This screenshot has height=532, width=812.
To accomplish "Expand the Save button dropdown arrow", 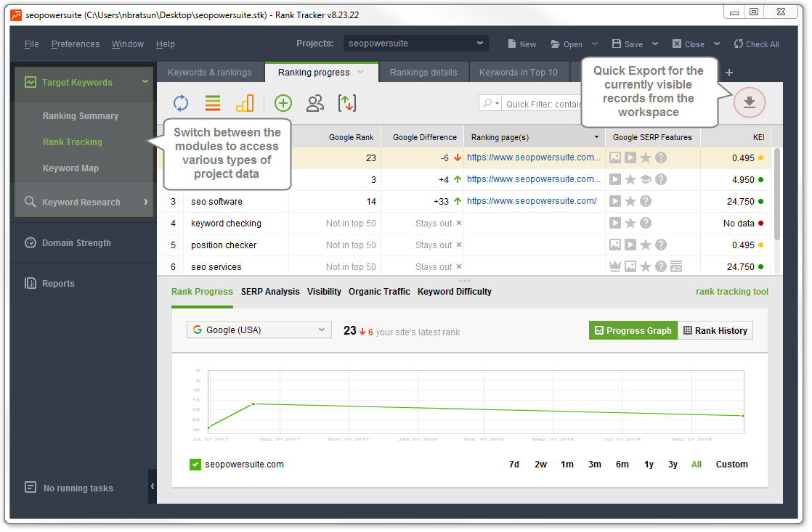I will [x=655, y=44].
